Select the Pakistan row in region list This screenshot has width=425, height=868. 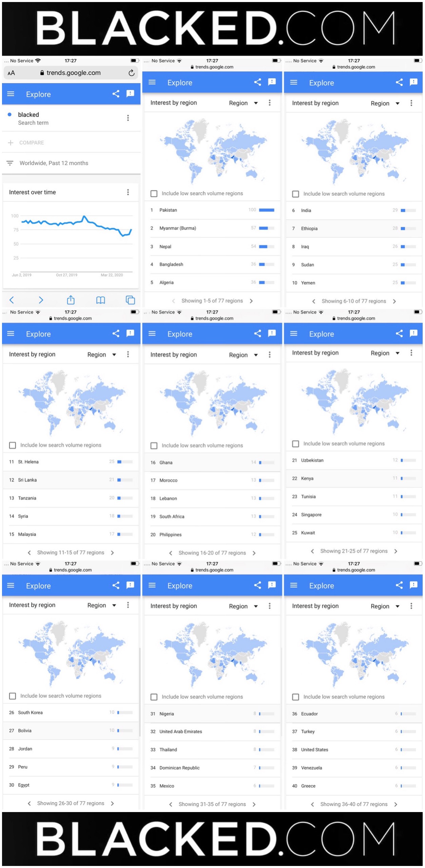point(212,210)
